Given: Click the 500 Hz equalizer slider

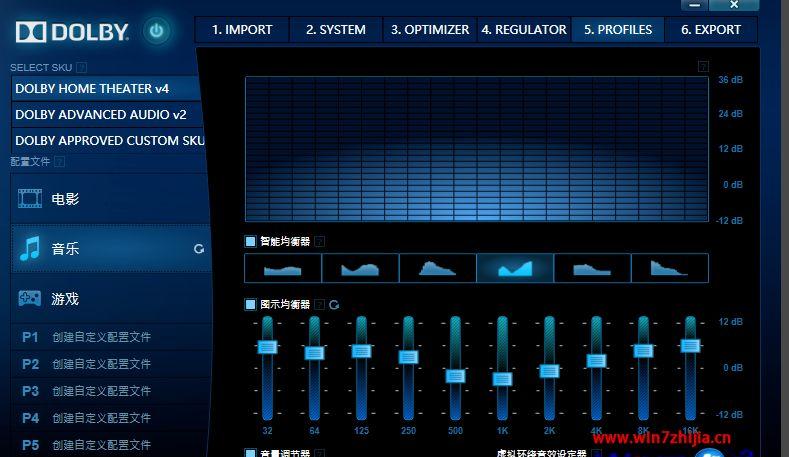Looking at the screenshot, I should (x=455, y=376).
